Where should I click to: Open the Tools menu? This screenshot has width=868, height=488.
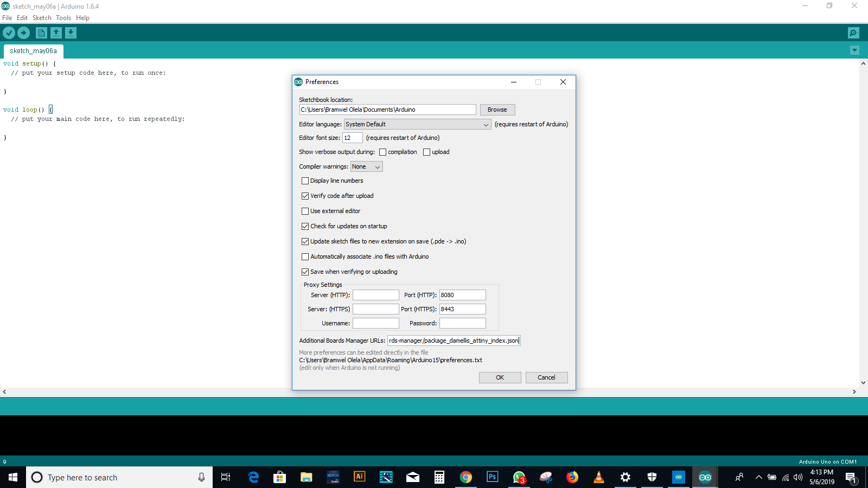pos(63,18)
